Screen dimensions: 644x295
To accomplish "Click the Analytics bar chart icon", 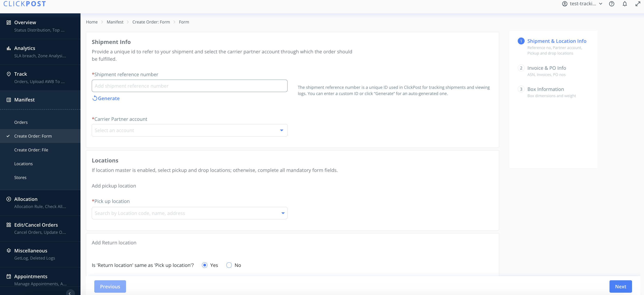I will (x=9, y=48).
